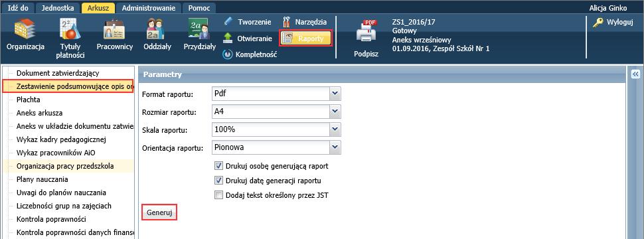
Task: Open the Przydziały icon
Action: [199, 29]
